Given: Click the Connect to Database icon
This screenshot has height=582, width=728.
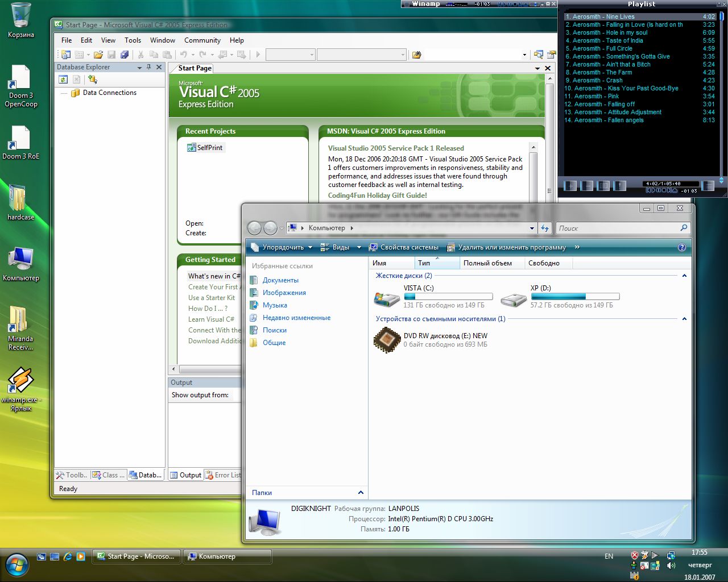Looking at the screenshot, I should click(x=92, y=80).
